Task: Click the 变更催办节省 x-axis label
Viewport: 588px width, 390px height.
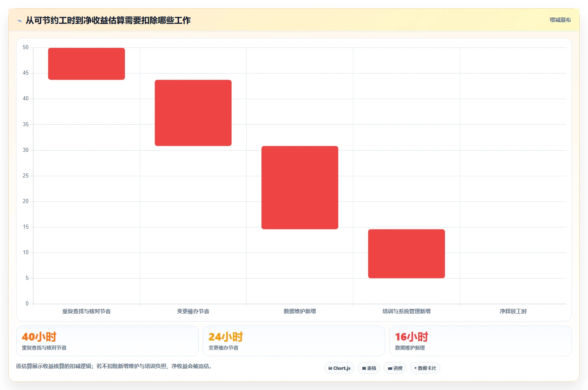Action: [193, 311]
